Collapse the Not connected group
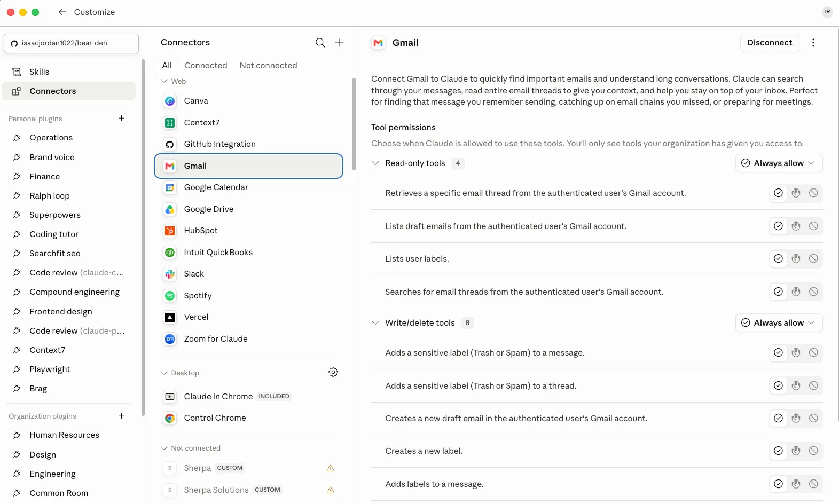Viewport: 839px width, 504px height. coord(164,448)
